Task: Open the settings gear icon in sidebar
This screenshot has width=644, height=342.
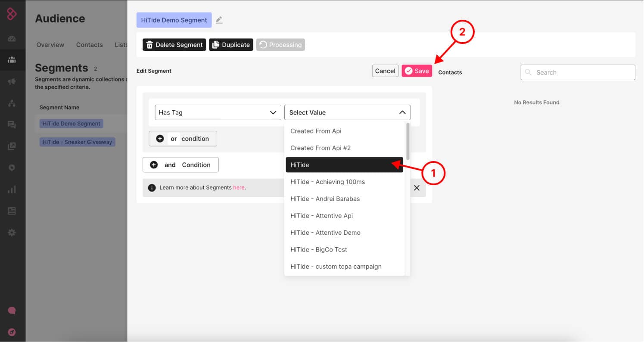Action: pos(12,233)
